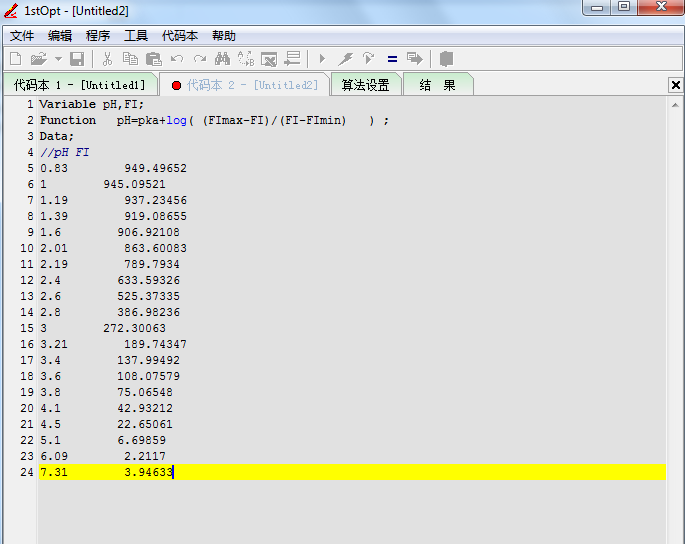
Task: Click the value 2.2117
Action: click(145, 456)
